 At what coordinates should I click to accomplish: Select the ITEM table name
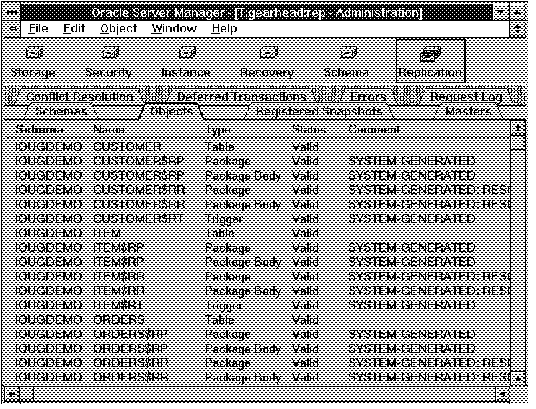tap(107, 233)
